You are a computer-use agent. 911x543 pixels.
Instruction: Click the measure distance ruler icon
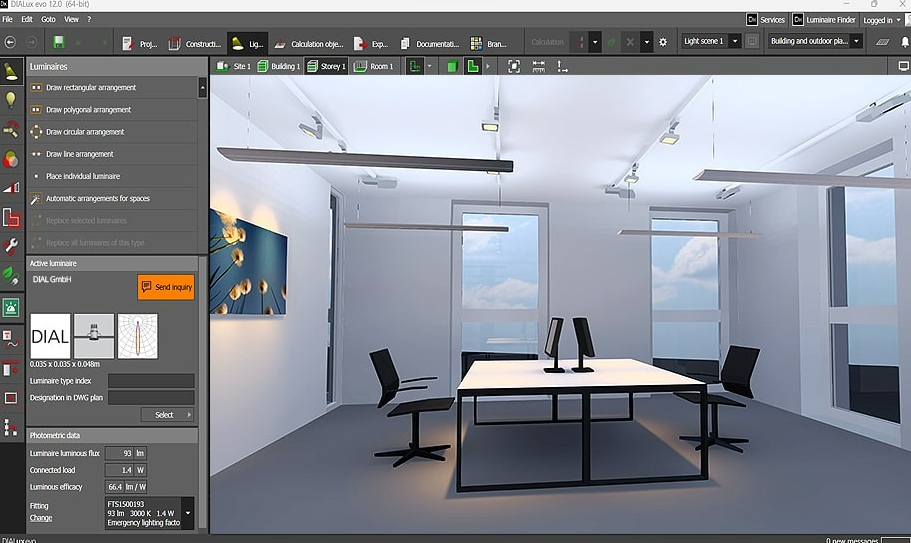click(x=539, y=66)
